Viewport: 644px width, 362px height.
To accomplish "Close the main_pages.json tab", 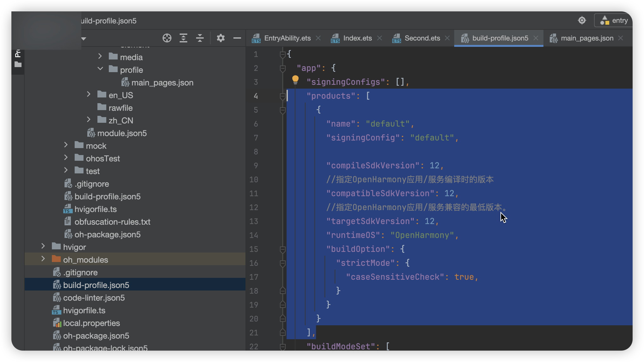I will coord(621,38).
